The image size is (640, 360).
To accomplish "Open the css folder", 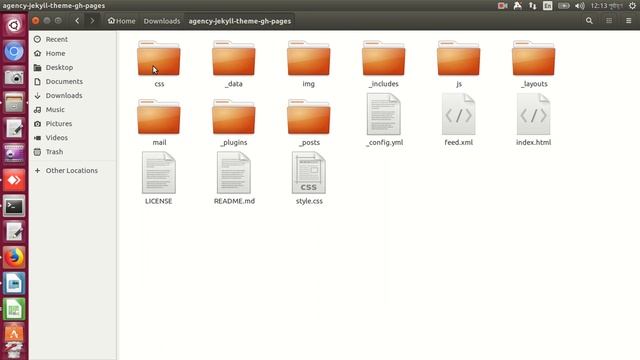I will coord(159,58).
